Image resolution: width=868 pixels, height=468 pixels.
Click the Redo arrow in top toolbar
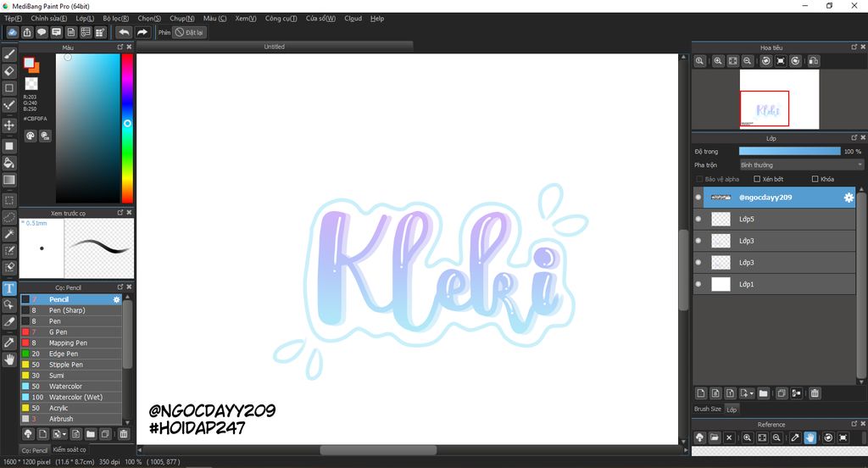[x=142, y=32]
